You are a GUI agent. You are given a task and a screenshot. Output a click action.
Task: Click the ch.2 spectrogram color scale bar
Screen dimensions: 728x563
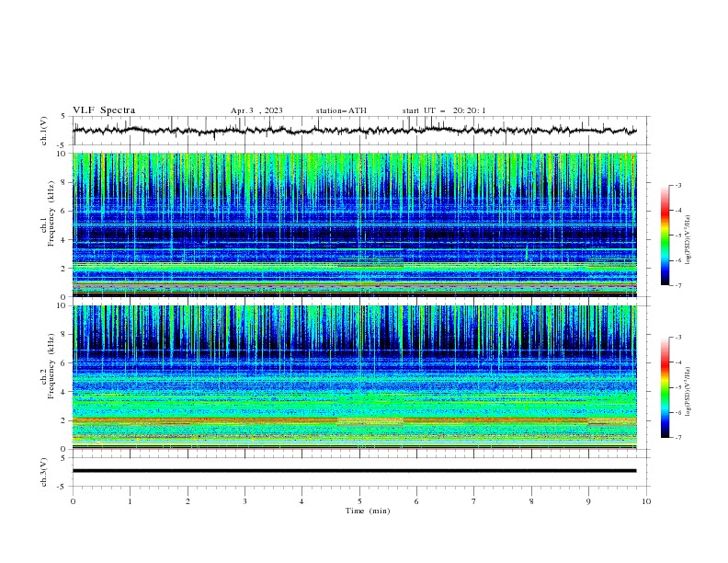(665, 387)
